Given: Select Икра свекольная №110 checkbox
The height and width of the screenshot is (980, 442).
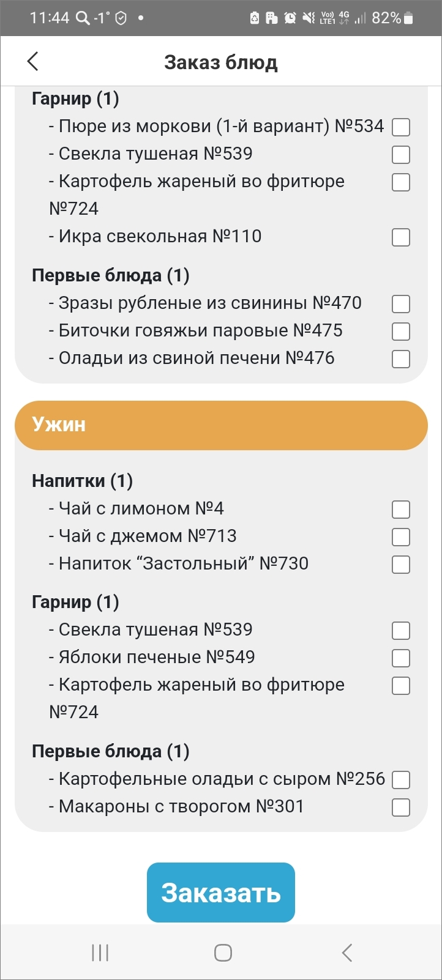Looking at the screenshot, I should (x=401, y=237).
